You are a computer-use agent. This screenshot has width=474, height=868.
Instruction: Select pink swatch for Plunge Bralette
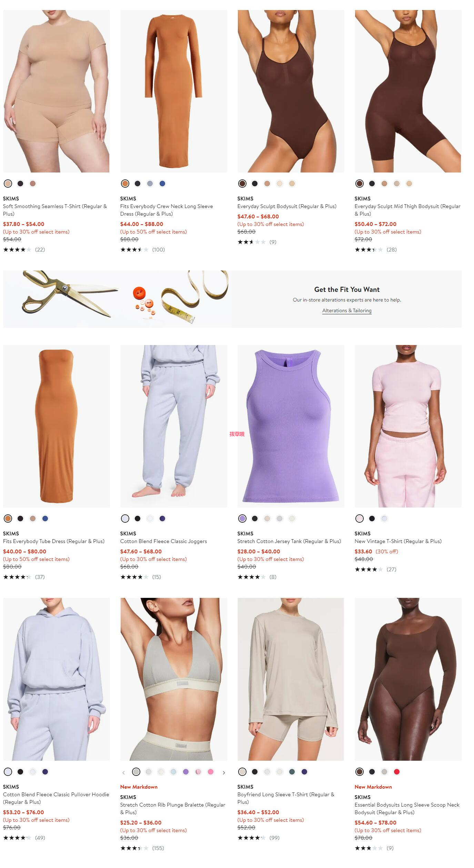tap(211, 772)
